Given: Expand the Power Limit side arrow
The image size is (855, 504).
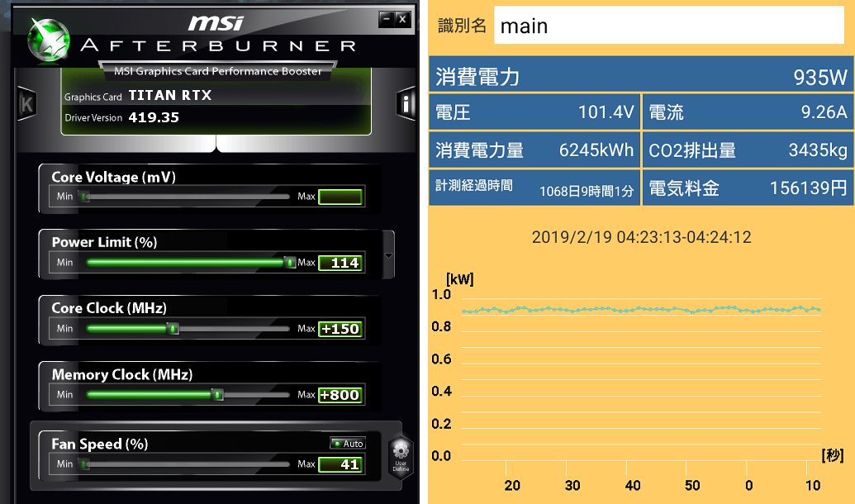Looking at the screenshot, I should (x=389, y=255).
